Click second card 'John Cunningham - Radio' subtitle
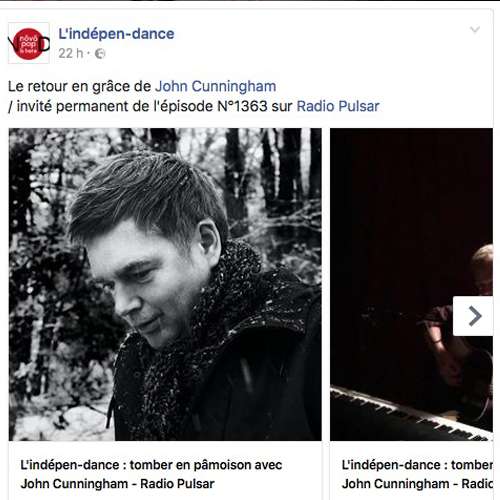 coord(417,484)
